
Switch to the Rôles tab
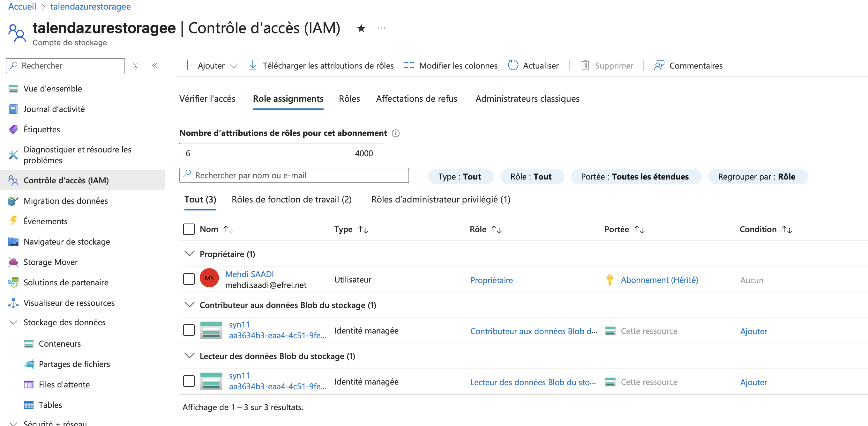tap(349, 99)
